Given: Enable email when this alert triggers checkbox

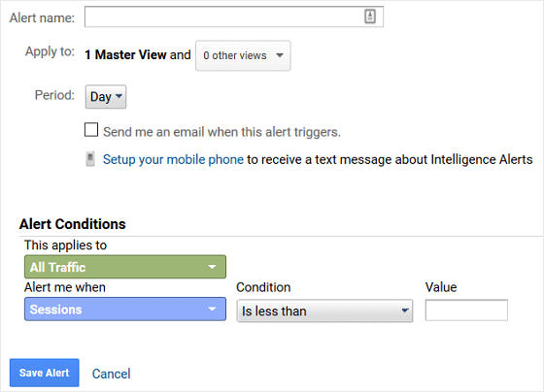Looking at the screenshot, I should (91, 130).
